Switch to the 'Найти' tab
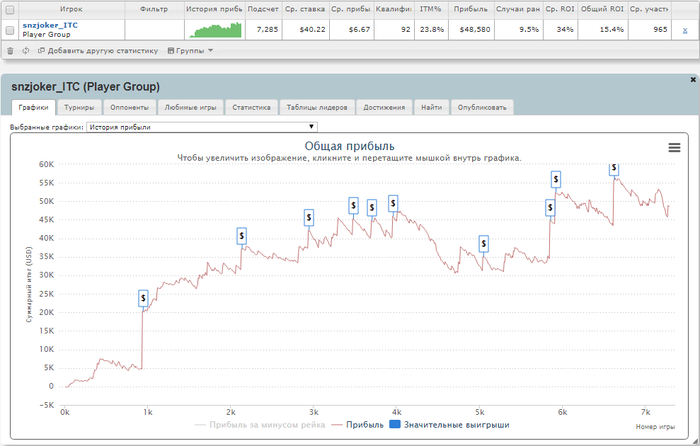The image size is (700, 446). (432, 107)
